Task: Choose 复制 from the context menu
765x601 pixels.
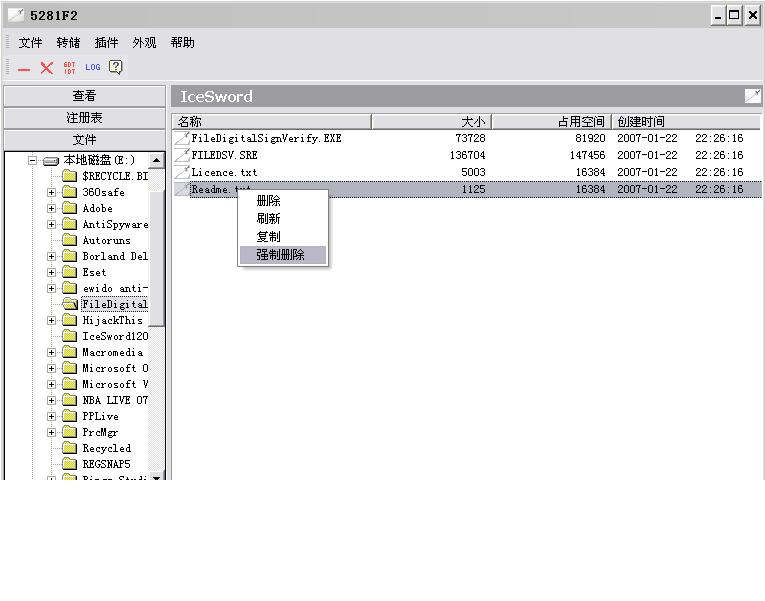Action: point(283,237)
